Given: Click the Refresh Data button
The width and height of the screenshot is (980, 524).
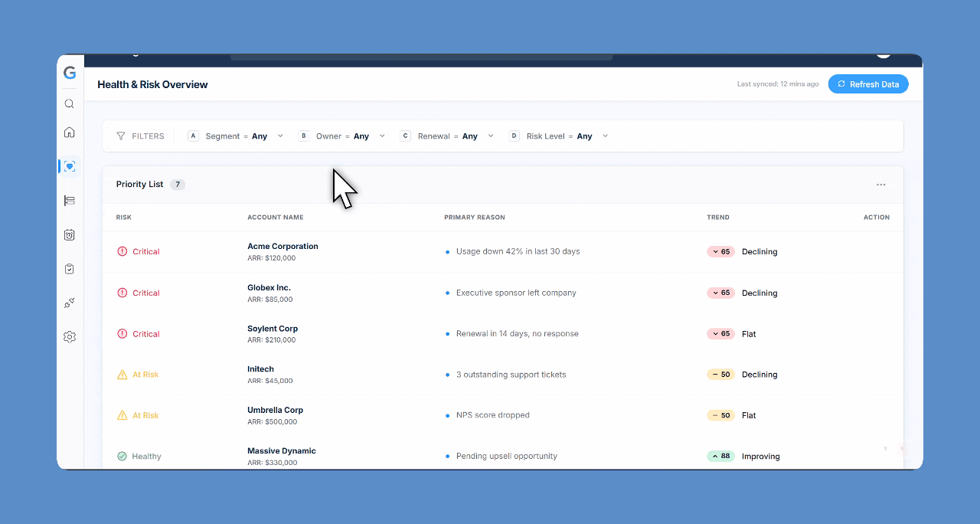Looking at the screenshot, I should click(x=868, y=84).
